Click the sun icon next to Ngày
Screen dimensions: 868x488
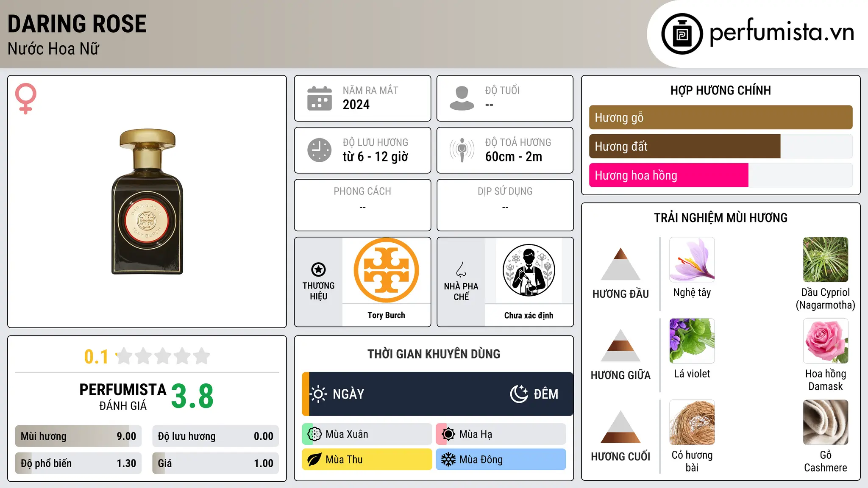tap(318, 394)
